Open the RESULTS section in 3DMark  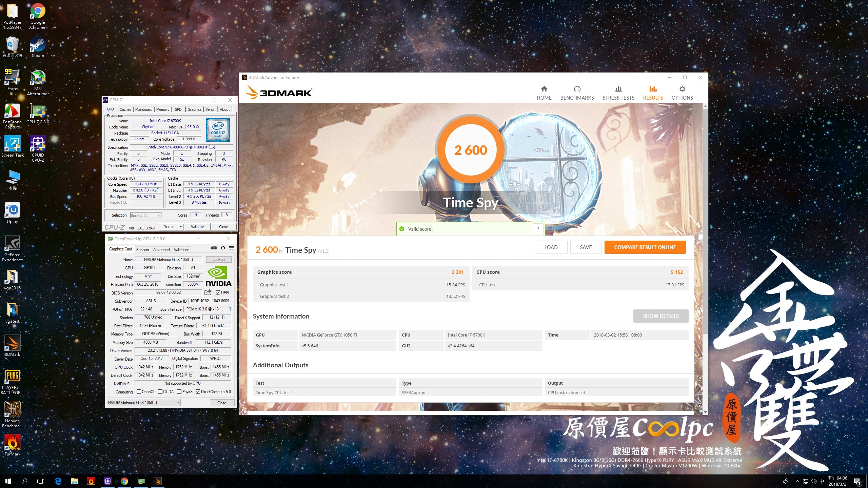(653, 93)
